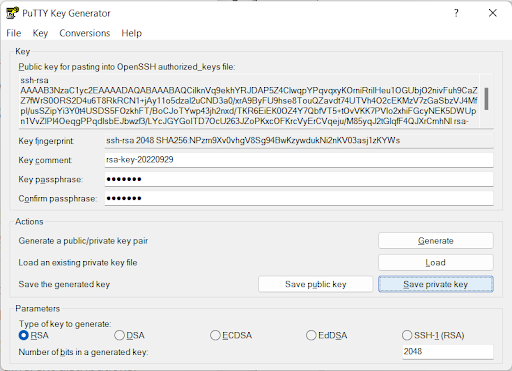Click the 'Actions' group heading
The height and width of the screenshot is (371, 512).
29,222
